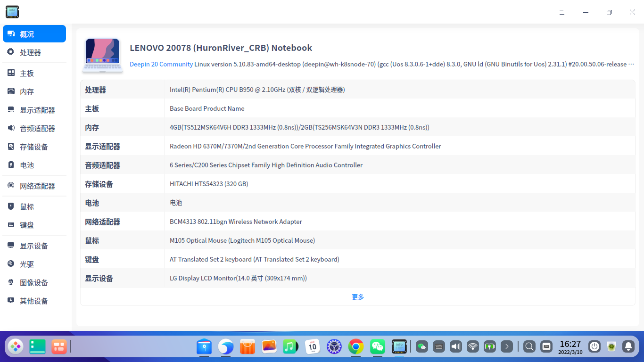The height and width of the screenshot is (362, 644).
Task: Click the webcam icon beside 图像设备
Action: click(11, 282)
